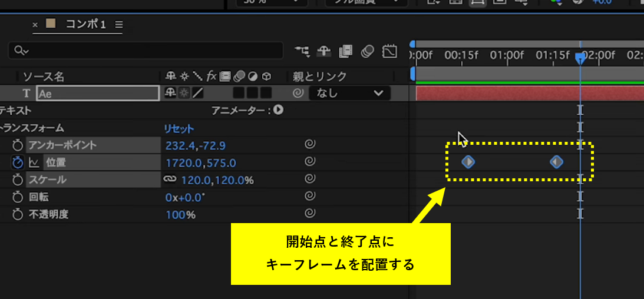
Task: Enable adjustment layer switch on layer Ae
Action: pos(253,93)
